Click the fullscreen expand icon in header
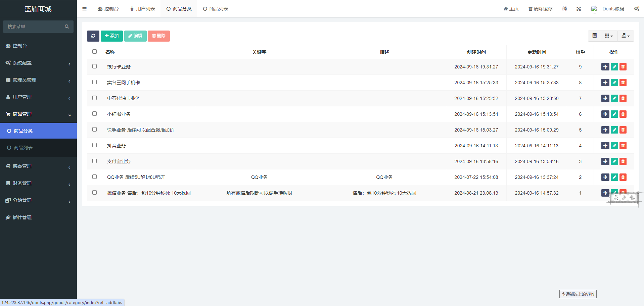The image size is (644, 306). (x=579, y=9)
